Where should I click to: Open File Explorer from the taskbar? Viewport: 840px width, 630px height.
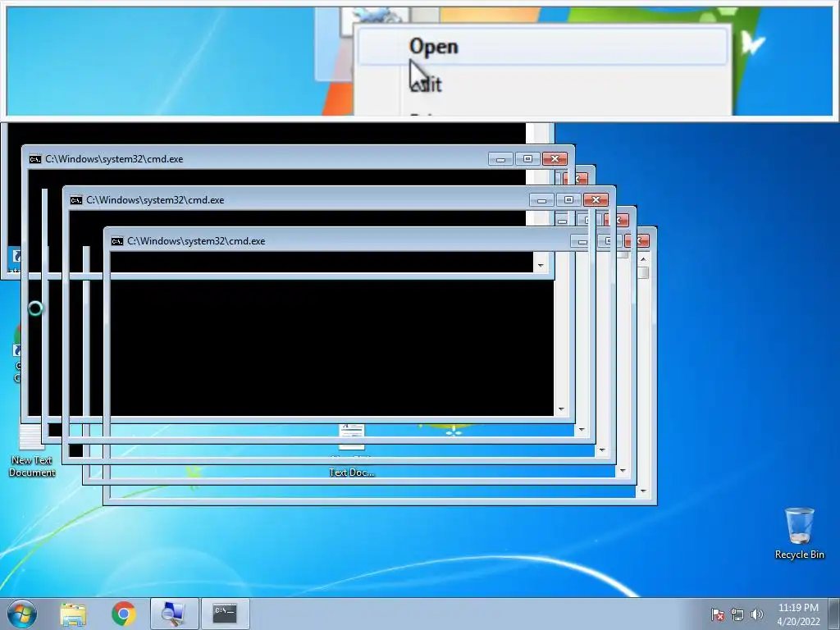[73, 614]
